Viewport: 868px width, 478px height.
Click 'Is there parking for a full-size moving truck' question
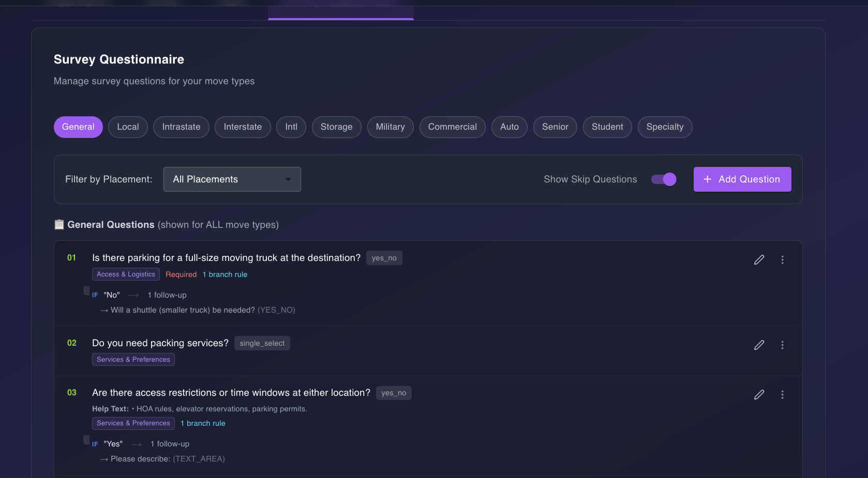point(226,258)
